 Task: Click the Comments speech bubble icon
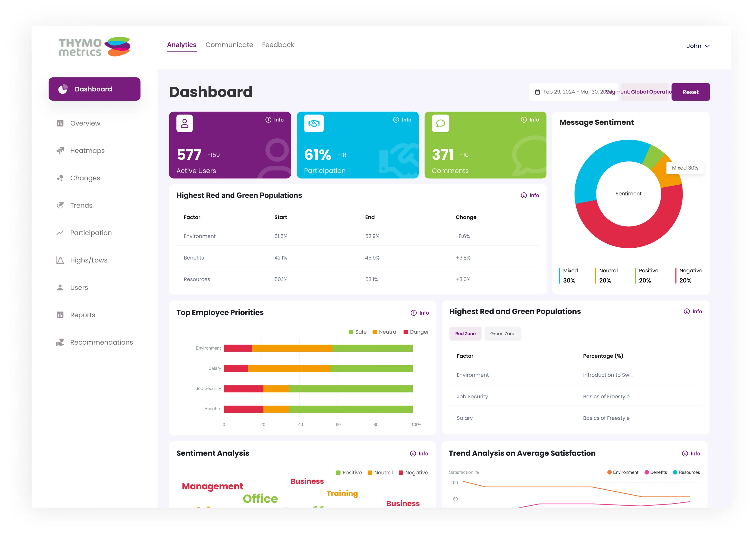coord(440,124)
